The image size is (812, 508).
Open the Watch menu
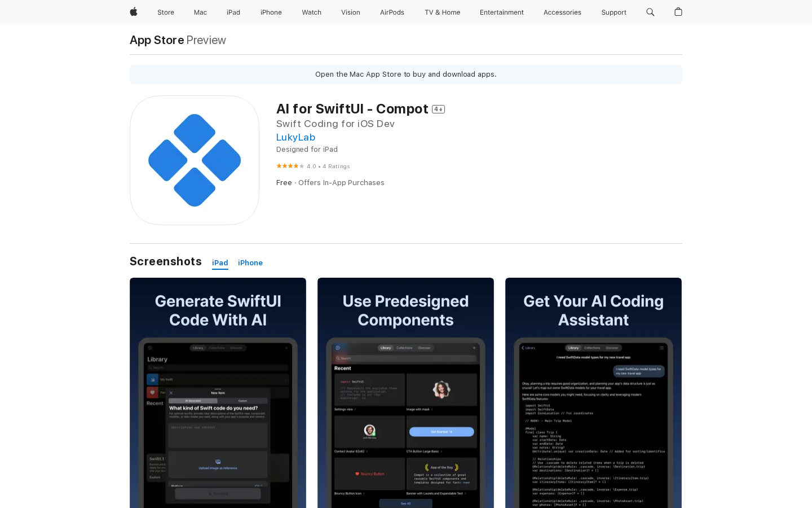click(x=312, y=12)
